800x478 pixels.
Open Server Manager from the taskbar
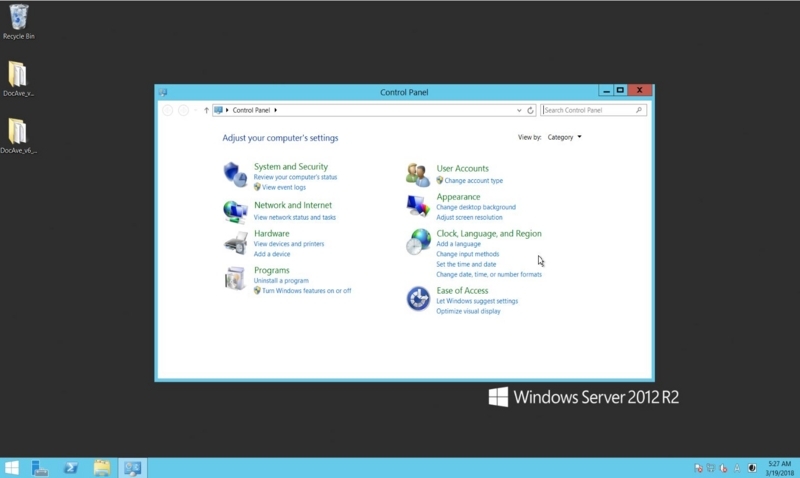click(40, 468)
